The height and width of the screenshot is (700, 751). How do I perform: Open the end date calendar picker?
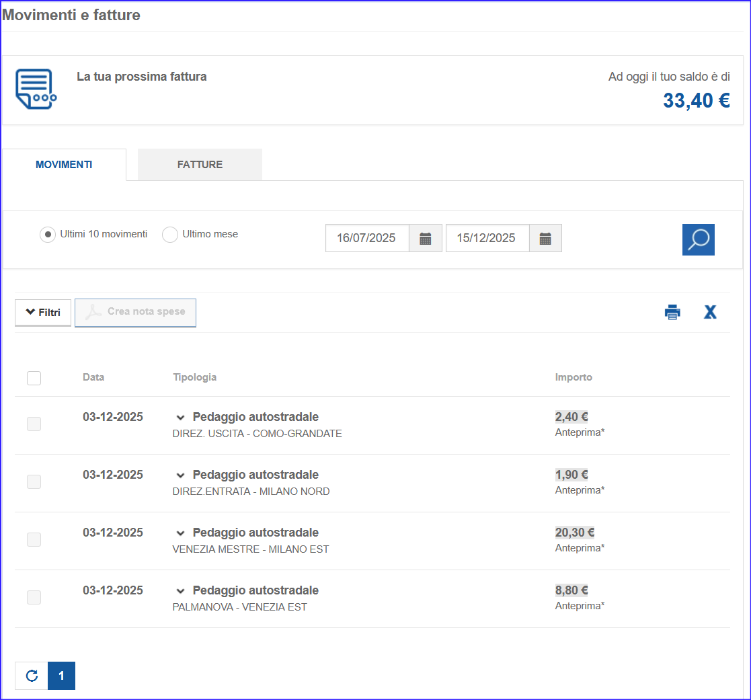point(545,238)
